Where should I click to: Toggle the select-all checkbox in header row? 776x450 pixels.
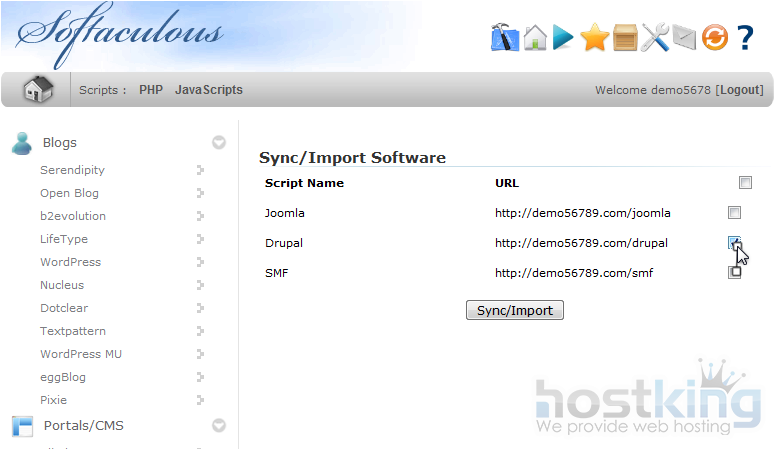coord(745,183)
